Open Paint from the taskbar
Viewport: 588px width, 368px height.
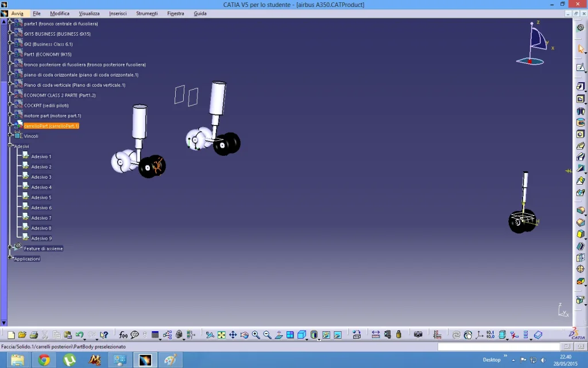click(171, 360)
